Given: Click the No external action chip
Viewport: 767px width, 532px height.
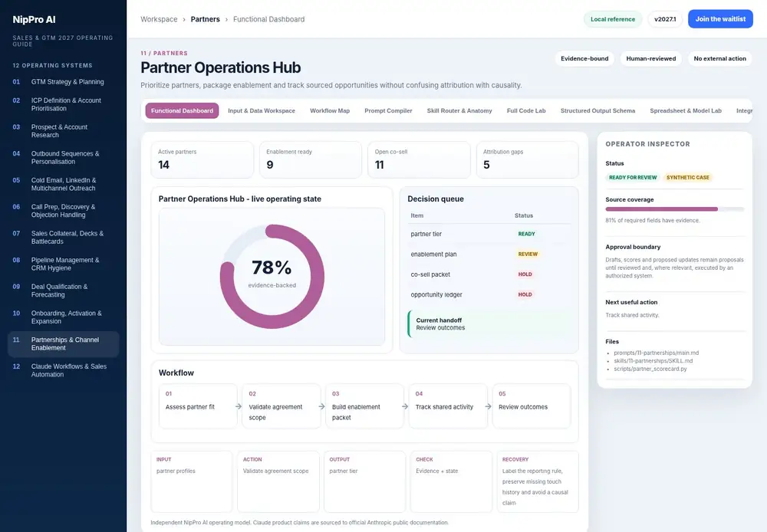Looking at the screenshot, I should [719, 59].
